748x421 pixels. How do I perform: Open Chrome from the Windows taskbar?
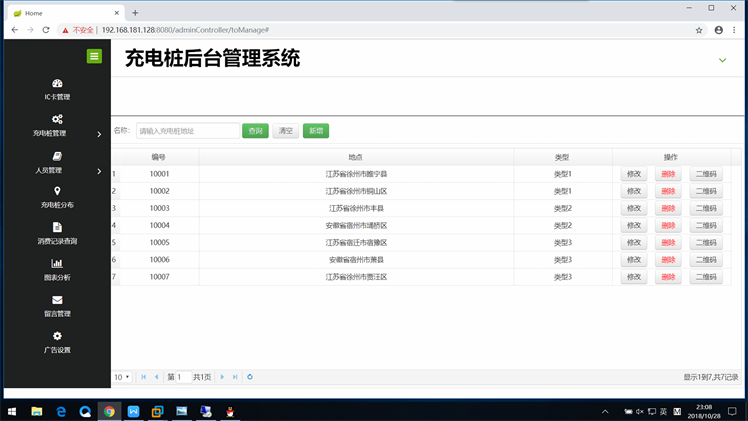tap(109, 411)
